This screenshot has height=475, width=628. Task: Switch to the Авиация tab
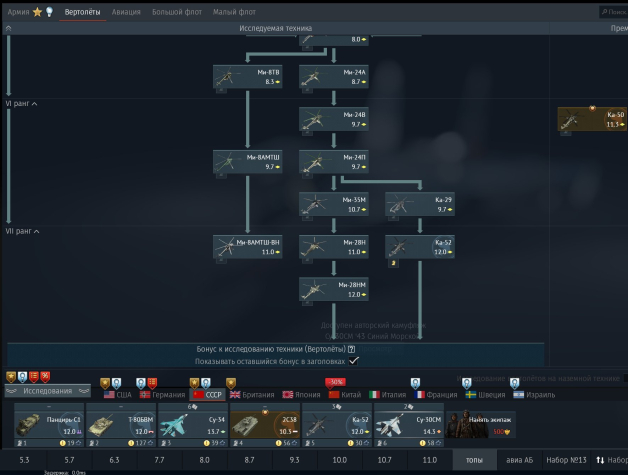pyautogui.click(x=126, y=12)
